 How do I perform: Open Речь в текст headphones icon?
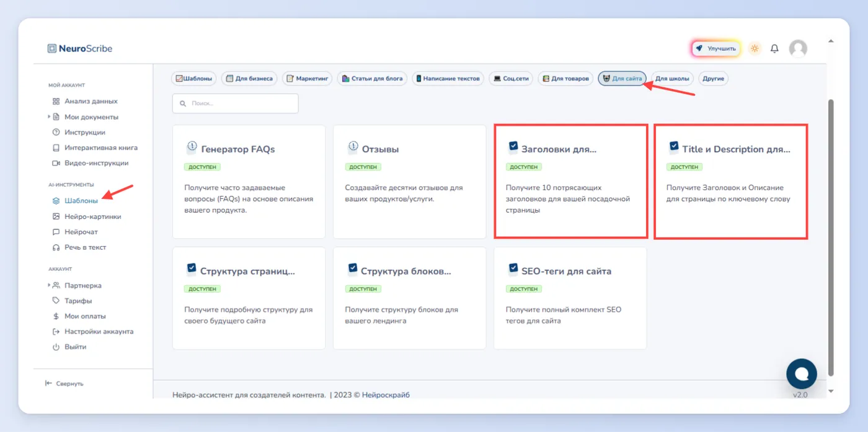[56, 247]
